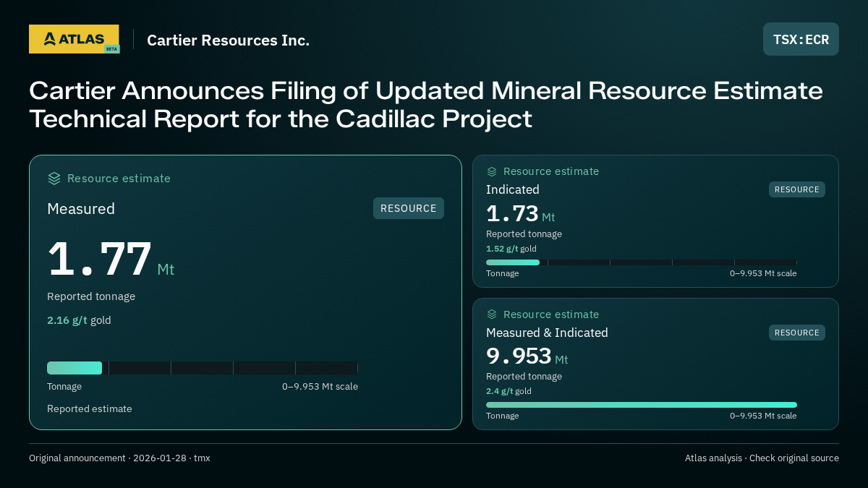Click the TSX:ECR ticker badge
This screenshot has width=868, height=488.
click(801, 39)
